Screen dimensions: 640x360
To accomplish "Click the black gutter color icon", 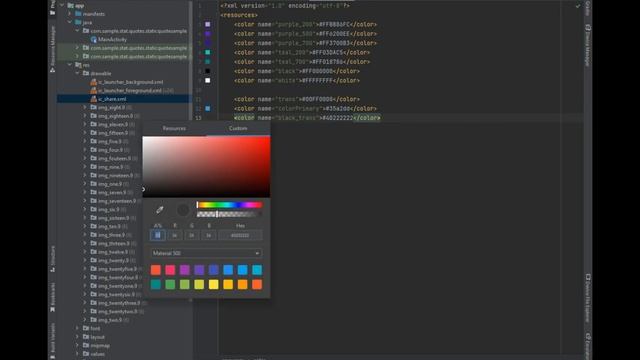I will (208, 71).
